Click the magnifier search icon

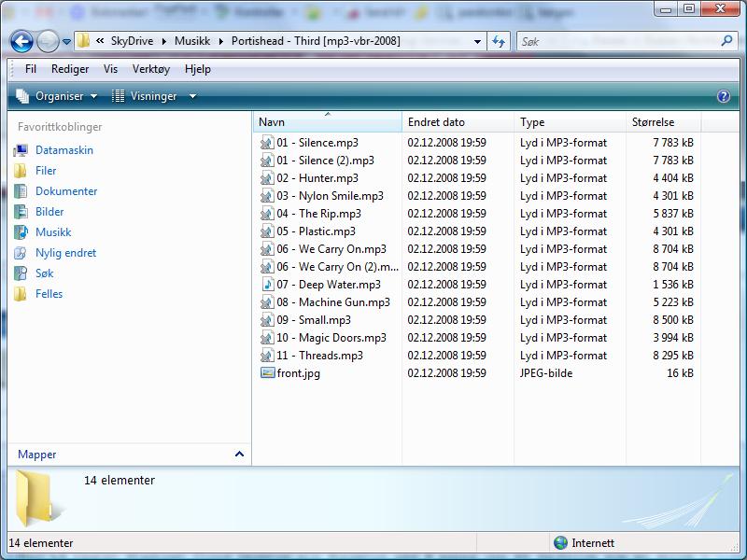[x=726, y=41]
